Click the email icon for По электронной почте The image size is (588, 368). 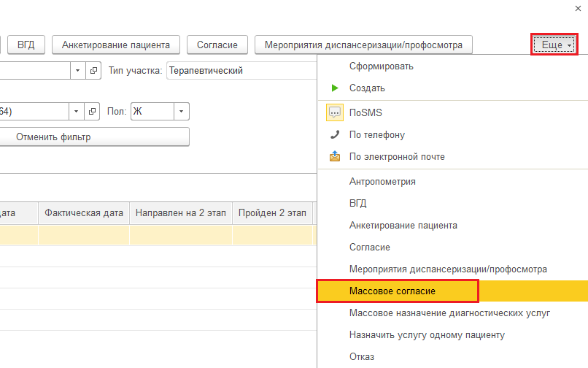(335, 156)
